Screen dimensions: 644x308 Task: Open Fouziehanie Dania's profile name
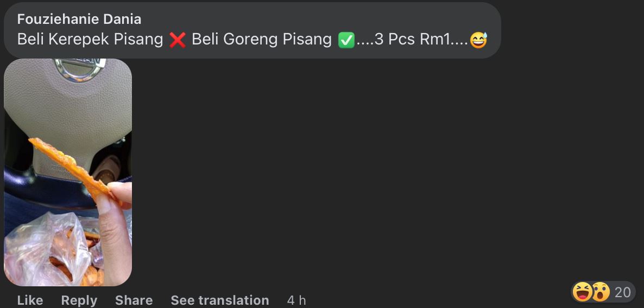(79, 19)
